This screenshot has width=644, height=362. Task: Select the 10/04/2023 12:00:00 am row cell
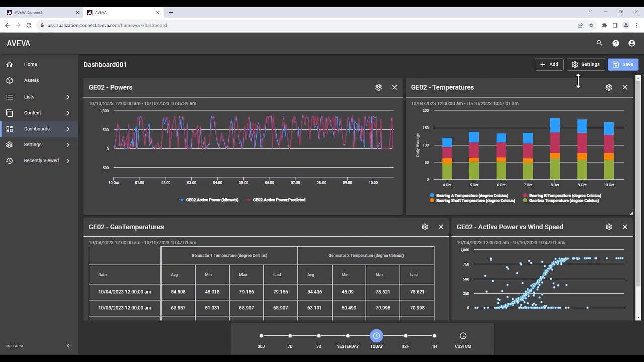pos(125,292)
